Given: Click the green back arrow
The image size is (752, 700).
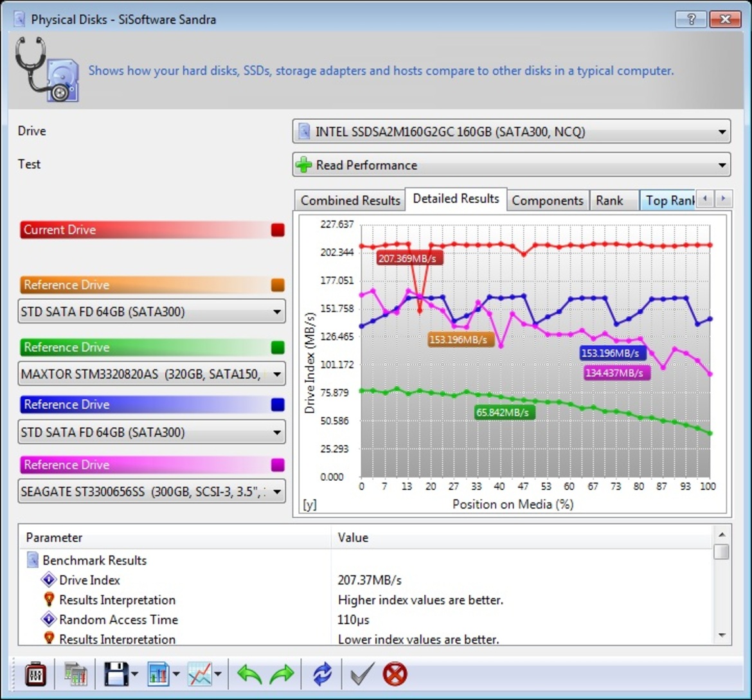Looking at the screenshot, I should click(x=249, y=674).
